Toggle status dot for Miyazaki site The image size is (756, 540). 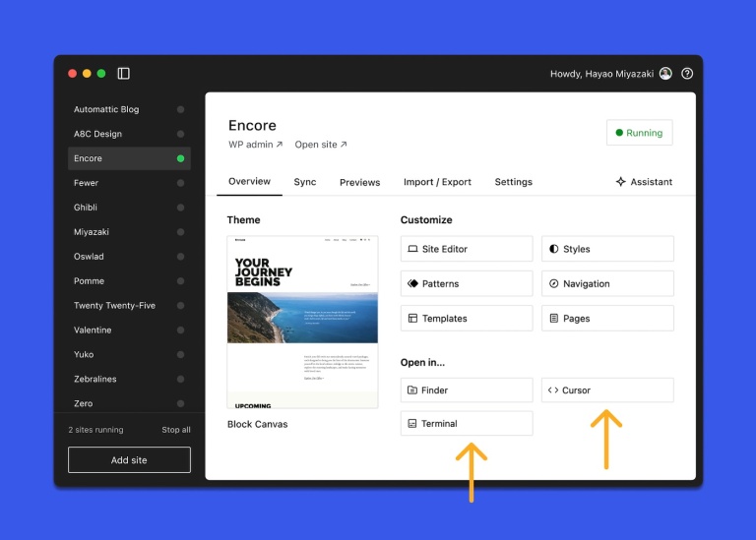pos(180,232)
